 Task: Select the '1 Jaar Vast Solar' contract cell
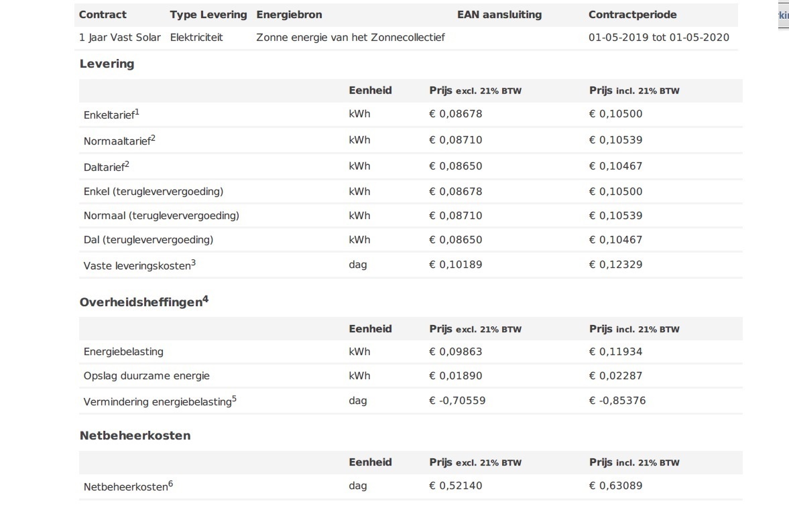[120, 38]
